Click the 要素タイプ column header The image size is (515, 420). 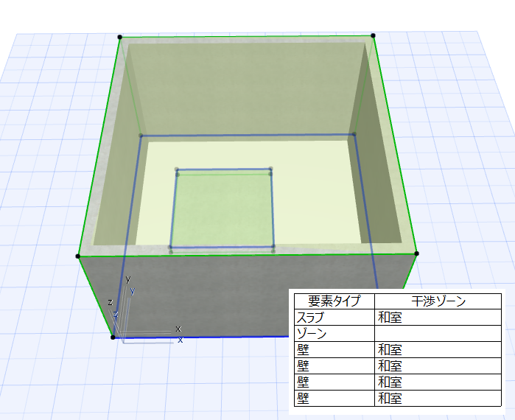pyautogui.click(x=334, y=301)
